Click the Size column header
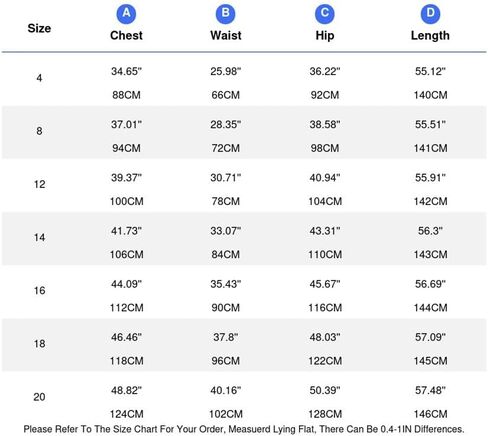This screenshot has height=436, width=488. coord(39,28)
